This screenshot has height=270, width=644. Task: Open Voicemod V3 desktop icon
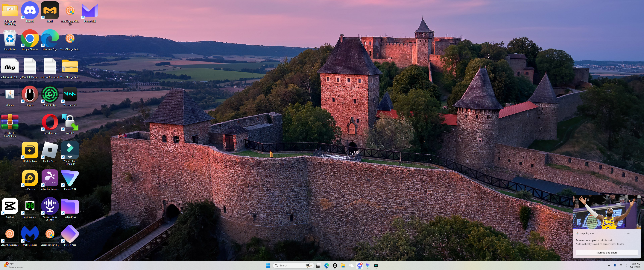70,95
